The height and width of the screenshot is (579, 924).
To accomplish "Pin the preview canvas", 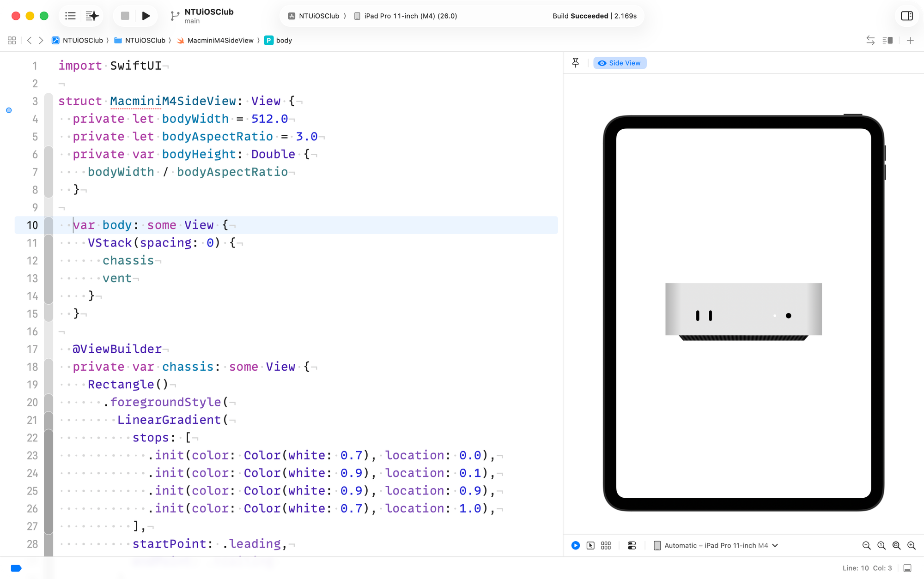I will [576, 63].
